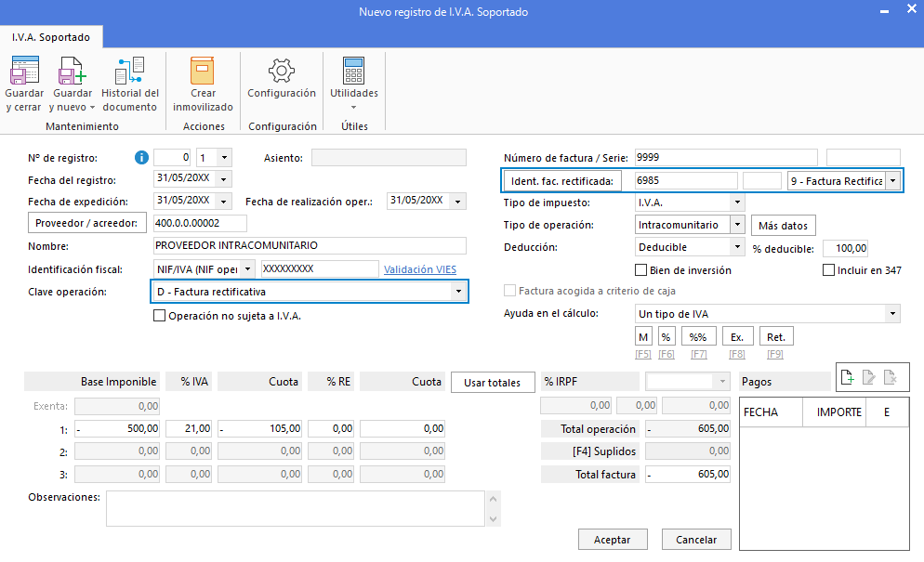This screenshot has height=562, width=924.
Task: Click the delete payment icon
Action: (x=891, y=377)
